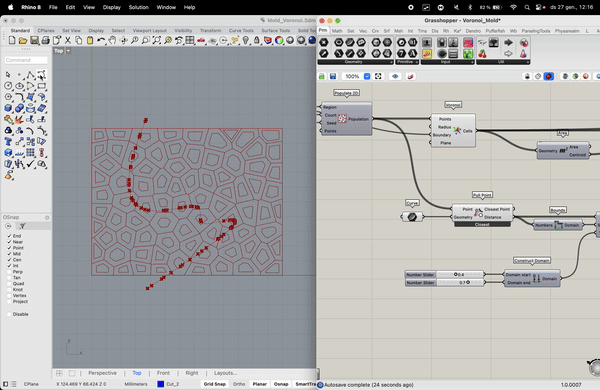Screen dimensions: 600x390
Task: Select the blue Box solid tool
Action: pyautogui.click(x=8, y=108)
